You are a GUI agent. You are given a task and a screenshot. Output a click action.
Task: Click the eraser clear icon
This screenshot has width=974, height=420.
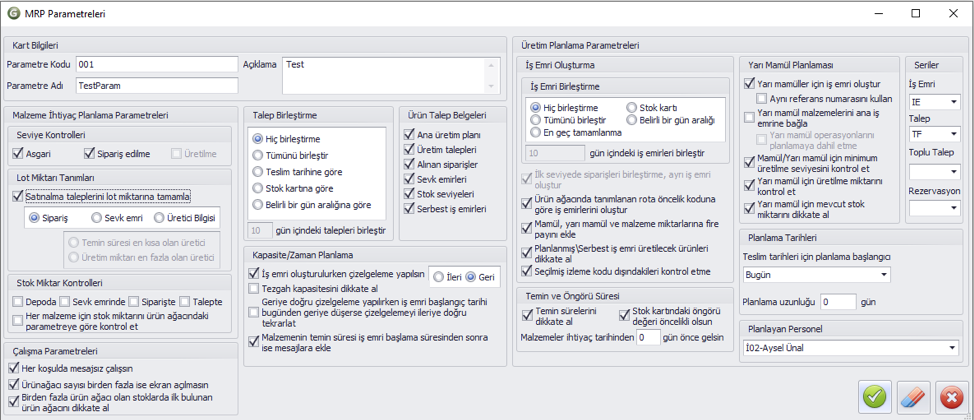click(912, 396)
